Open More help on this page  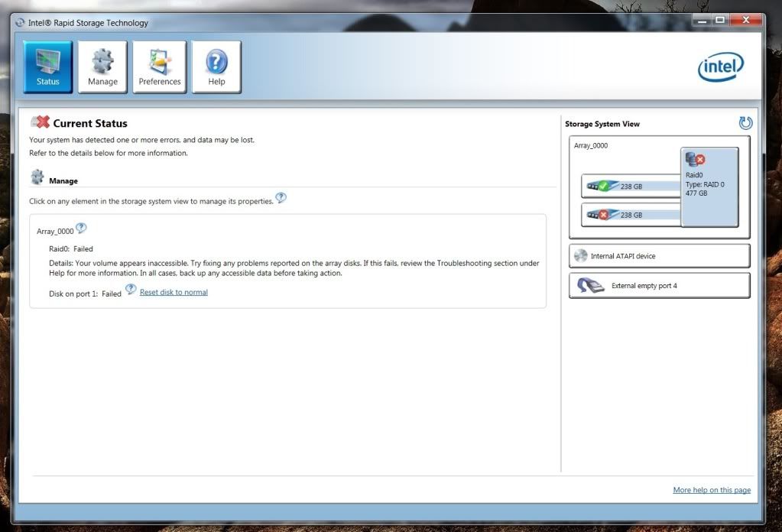[712, 490]
